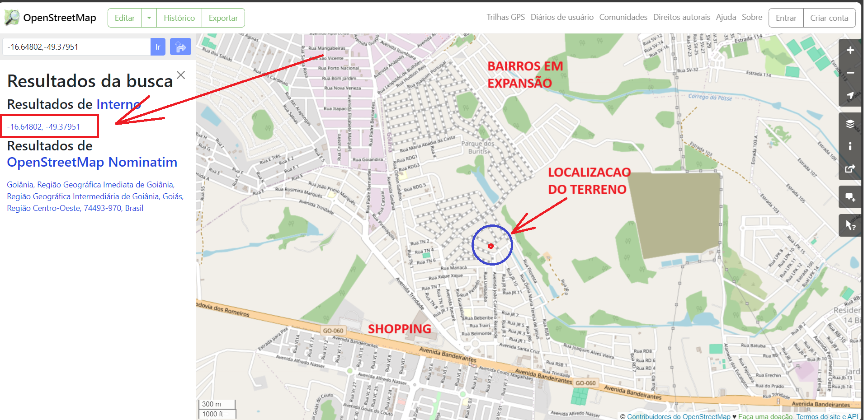Screen dimensions: 868x420
Task: Open the Exportar tab
Action: coord(223,18)
